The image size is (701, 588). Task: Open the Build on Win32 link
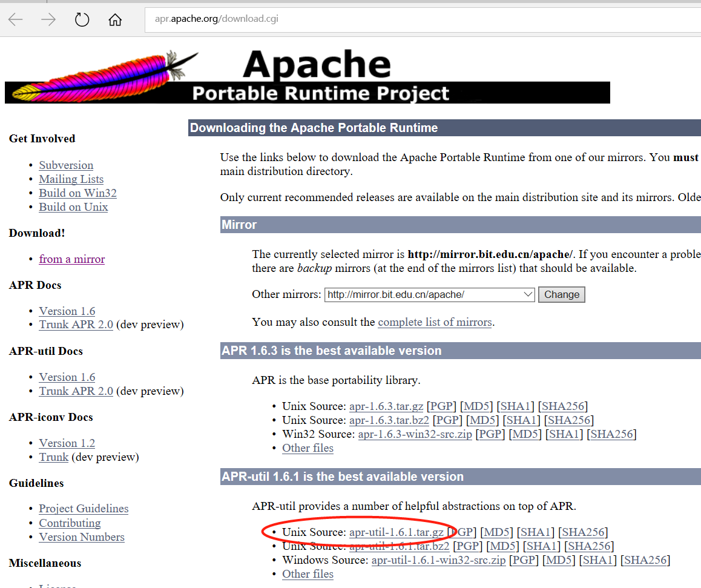[x=78, y=193]
